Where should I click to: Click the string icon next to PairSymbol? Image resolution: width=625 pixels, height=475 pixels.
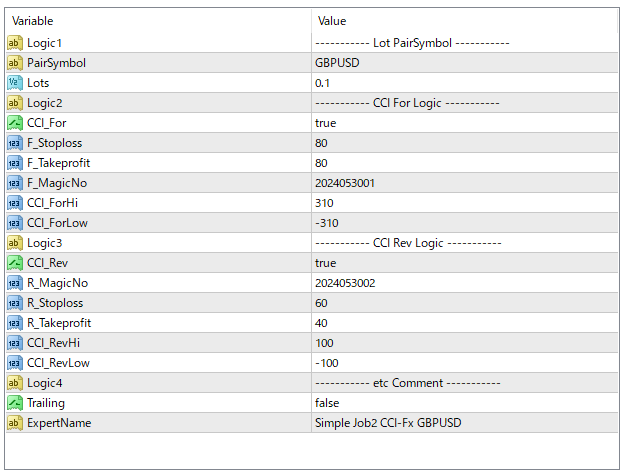pyautogui.click(x=14, y=63)
